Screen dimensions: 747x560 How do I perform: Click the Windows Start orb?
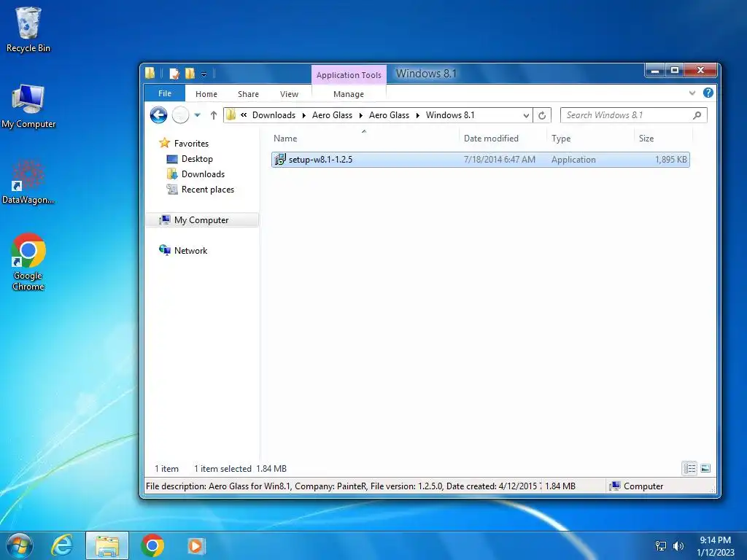(x=19, y=545)
